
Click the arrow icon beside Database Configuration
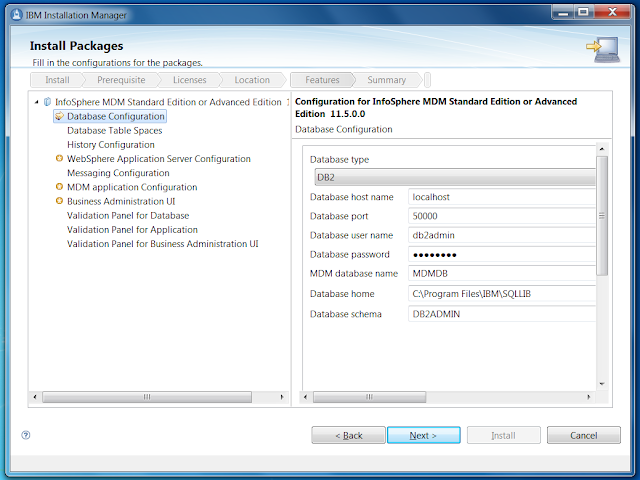click(60, 116)
